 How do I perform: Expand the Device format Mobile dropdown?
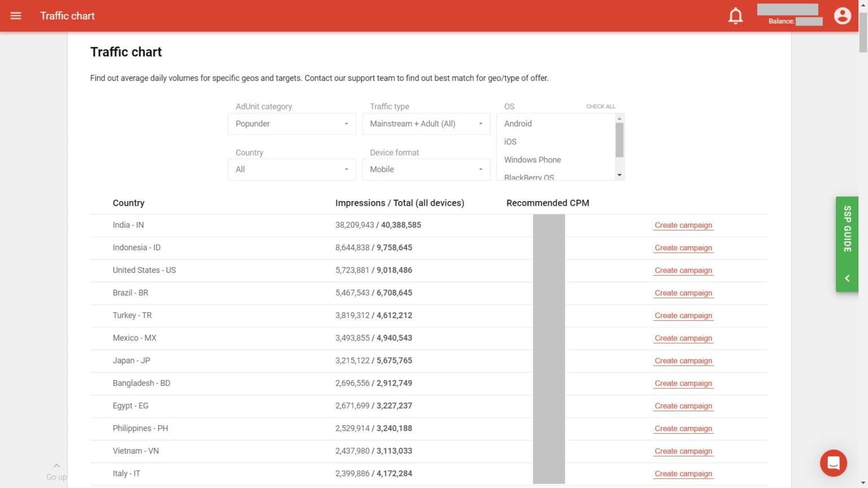pyautogui.click(x=426, y=169)
